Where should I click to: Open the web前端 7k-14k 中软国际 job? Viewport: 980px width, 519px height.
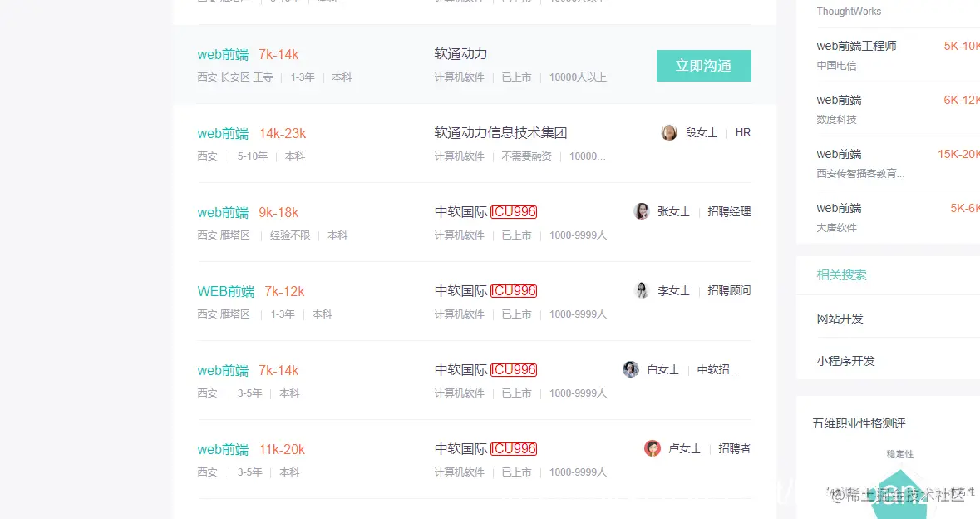click(x=223, y=370)
